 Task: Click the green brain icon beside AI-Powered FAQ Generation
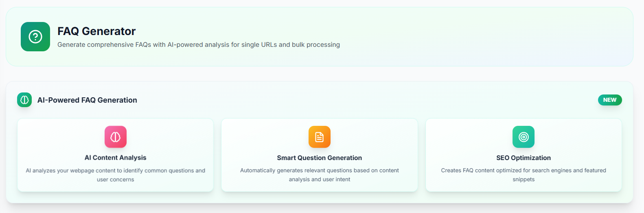tap(24, 100)
